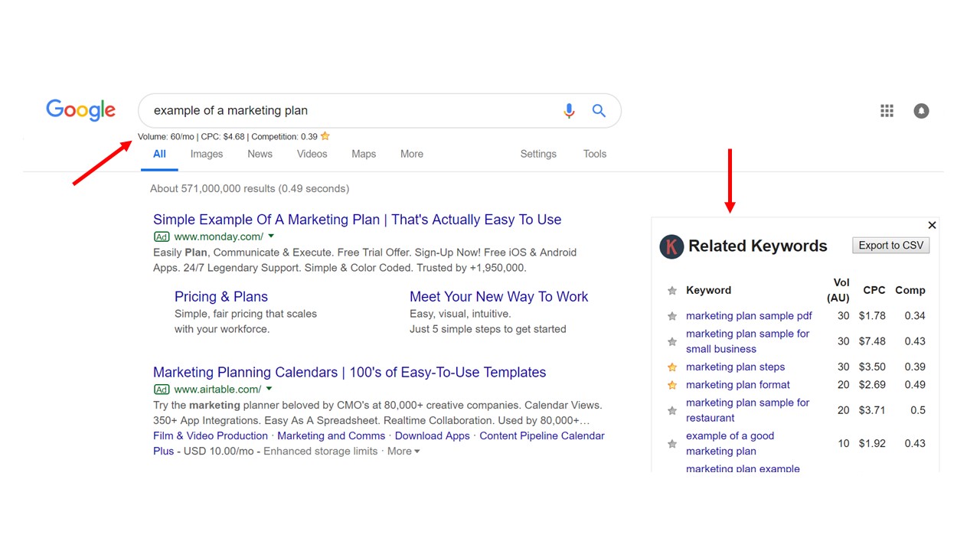Star the searched keyword under search box
The image size is (980, 551).
point(325,136)
